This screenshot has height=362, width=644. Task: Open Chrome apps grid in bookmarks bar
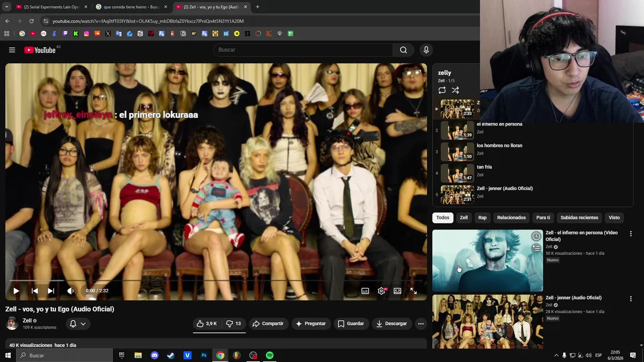coord(7,34)
